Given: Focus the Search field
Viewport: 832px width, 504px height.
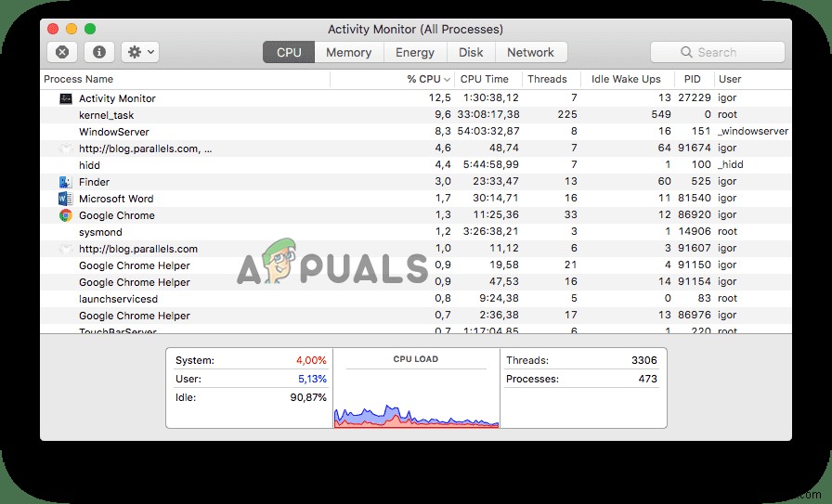Looking at the screenshot, I should coord(718,52).
